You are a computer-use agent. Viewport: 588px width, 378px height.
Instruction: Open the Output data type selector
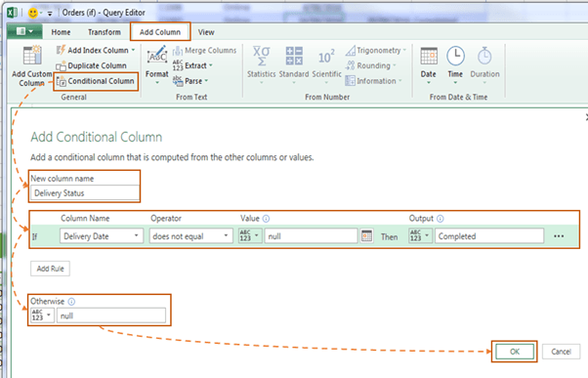point(420,235)
